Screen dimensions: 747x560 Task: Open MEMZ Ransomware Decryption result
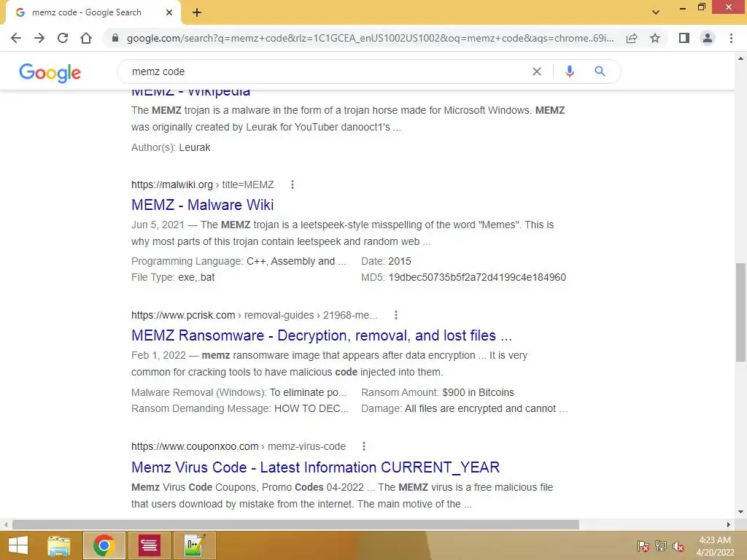(x=322, y=335)
